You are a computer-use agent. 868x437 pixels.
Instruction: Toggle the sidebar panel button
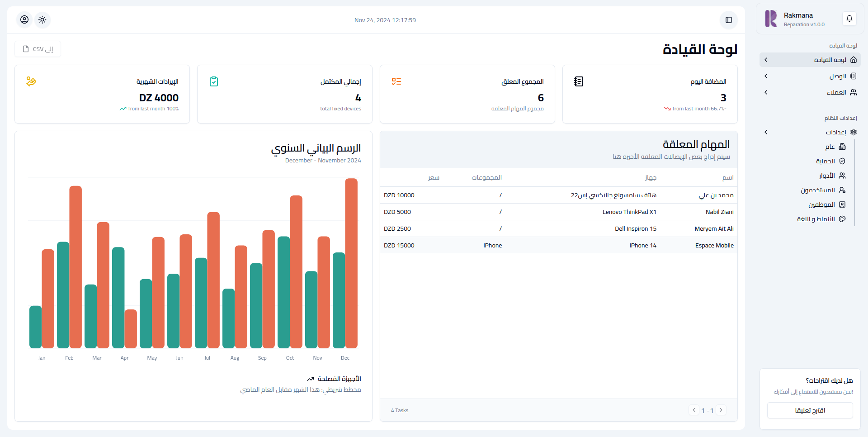tap(728, 20)
